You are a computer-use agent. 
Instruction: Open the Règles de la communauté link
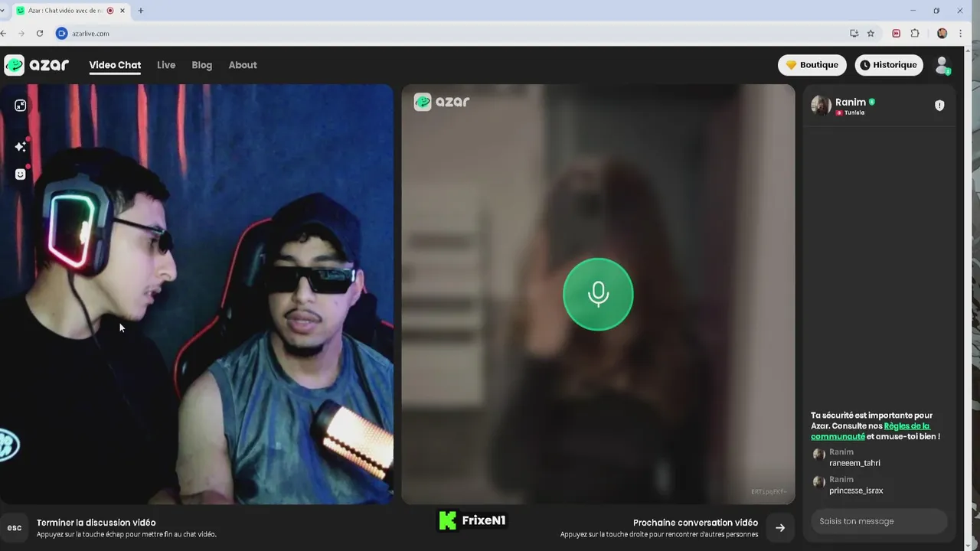[x=871, y=431]
